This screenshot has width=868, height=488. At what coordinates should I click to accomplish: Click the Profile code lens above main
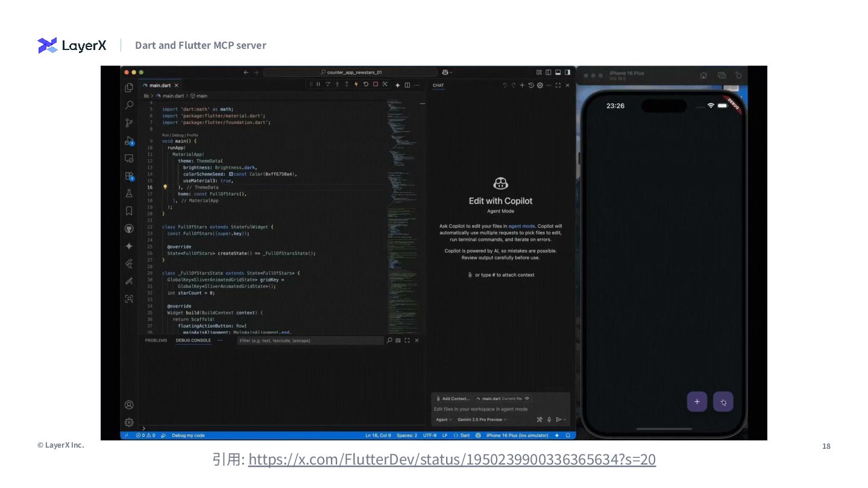[x=192, y=135]
